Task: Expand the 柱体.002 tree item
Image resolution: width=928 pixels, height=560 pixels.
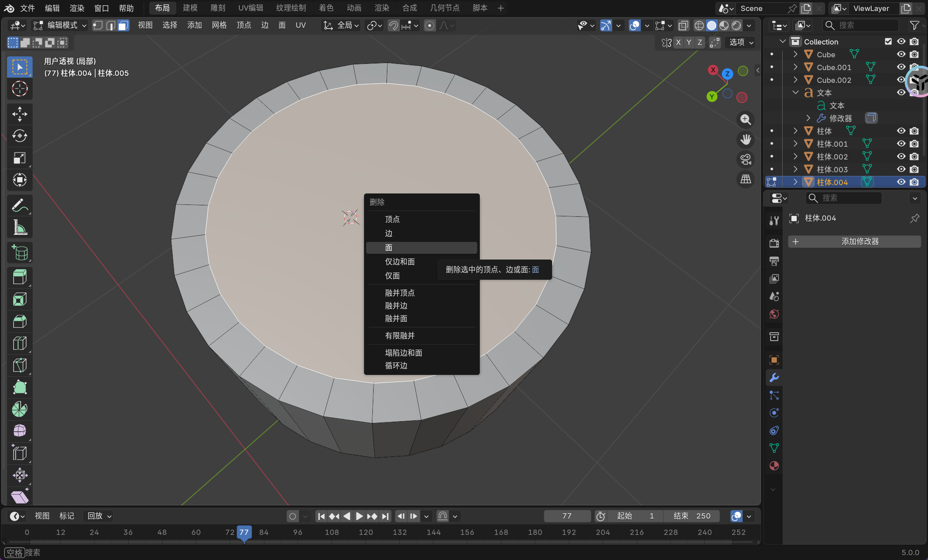Action: tap(795, 156)
